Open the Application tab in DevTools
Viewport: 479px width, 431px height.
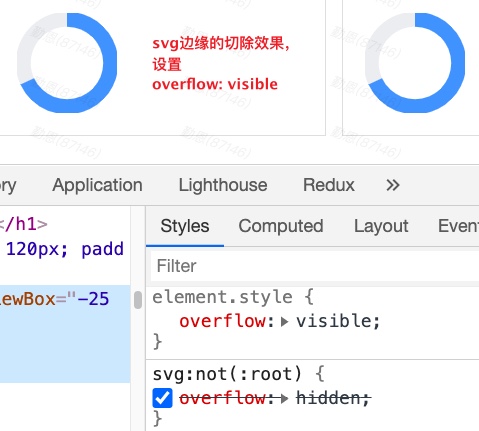pos(97,185)
